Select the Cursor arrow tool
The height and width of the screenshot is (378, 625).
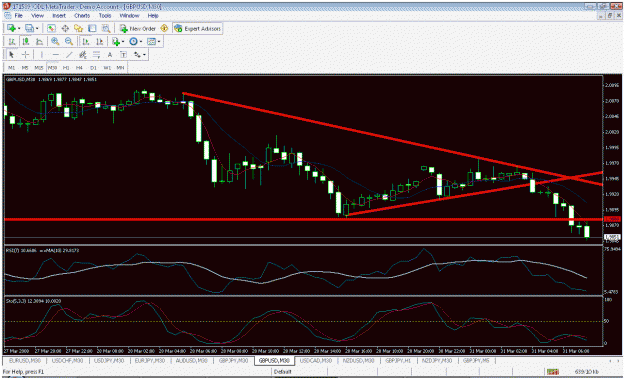tap(12, 55)
